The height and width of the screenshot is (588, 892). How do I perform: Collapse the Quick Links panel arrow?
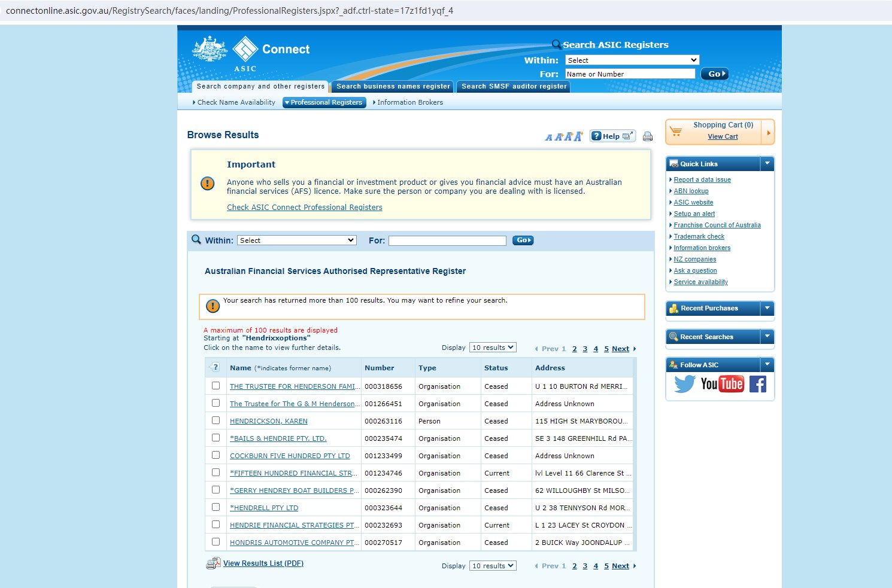[x=767, y=163]
